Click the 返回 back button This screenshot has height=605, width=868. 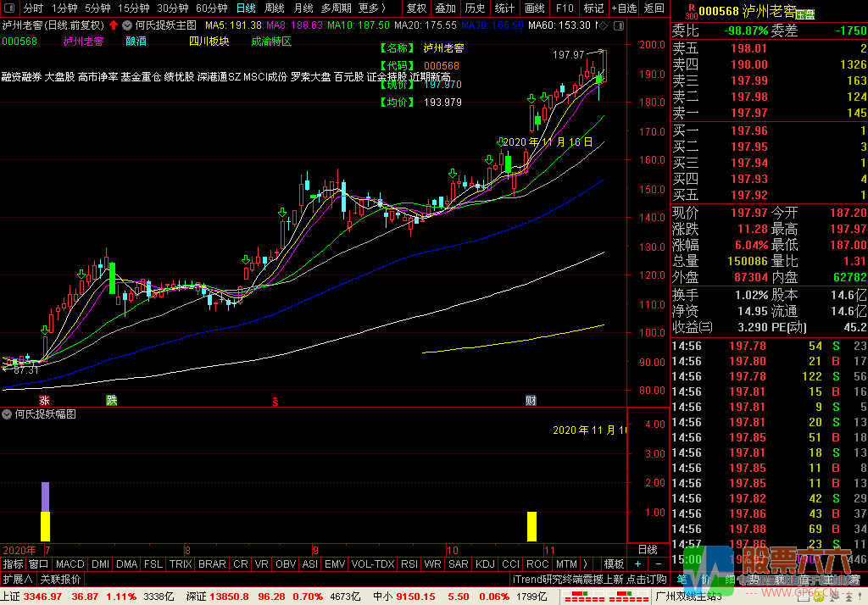pyautogui.click(x=654, y=8)
